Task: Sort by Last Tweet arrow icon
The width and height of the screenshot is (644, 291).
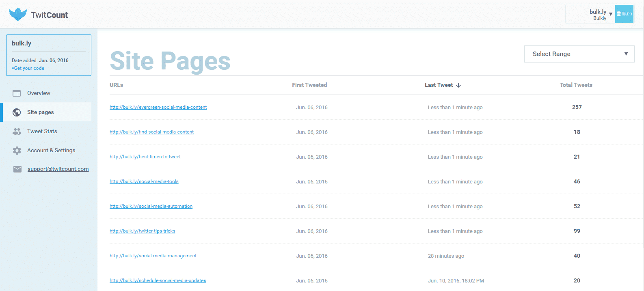Action: point(458,85)
